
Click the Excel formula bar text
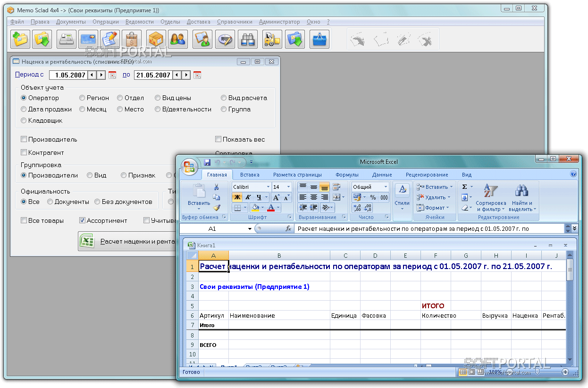[429, 228]
